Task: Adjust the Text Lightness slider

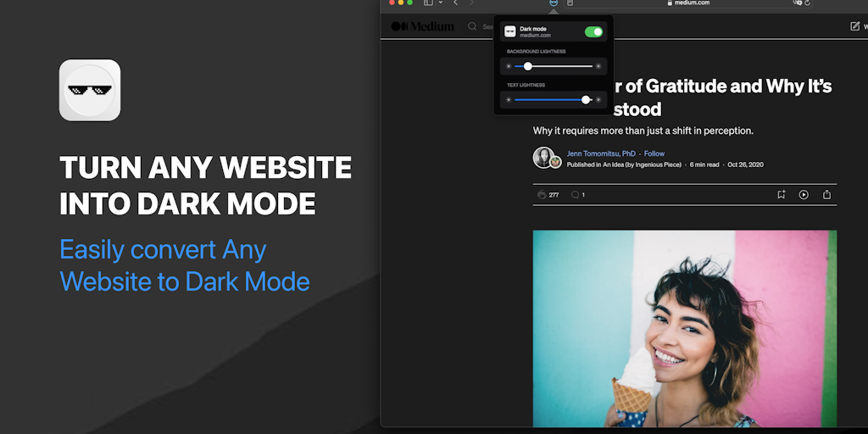Action: [x=554, y=100]
